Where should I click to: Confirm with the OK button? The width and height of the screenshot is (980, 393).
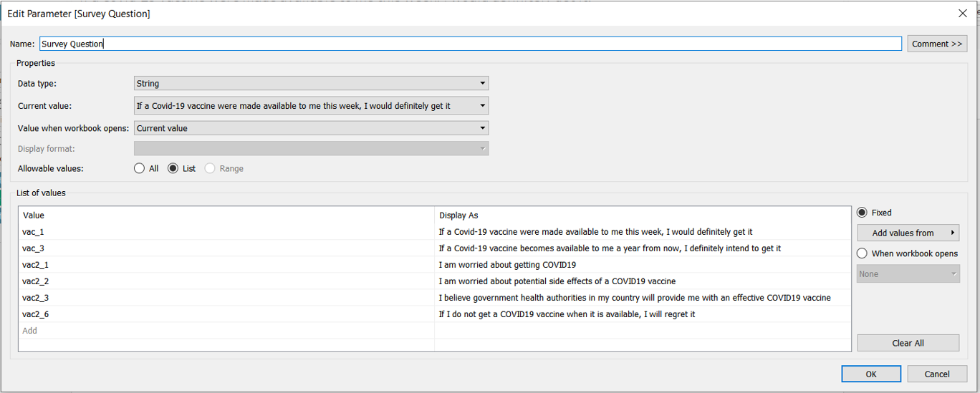click(871, 374)
